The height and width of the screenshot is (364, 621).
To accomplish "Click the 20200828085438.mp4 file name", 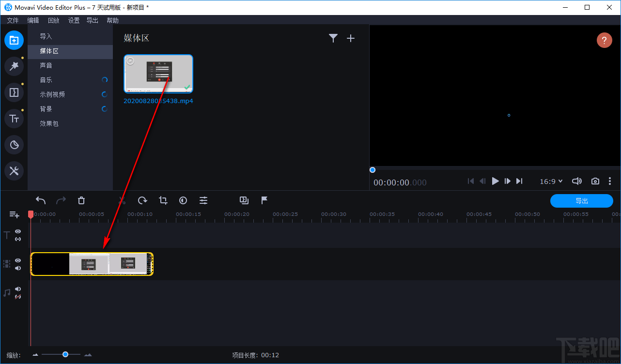I will point(158,101).
